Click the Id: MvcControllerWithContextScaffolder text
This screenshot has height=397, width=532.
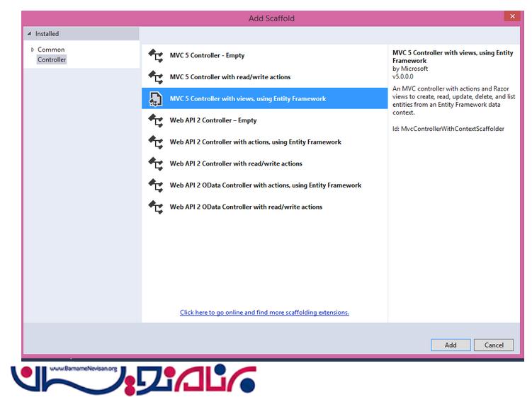pos(448,129)
